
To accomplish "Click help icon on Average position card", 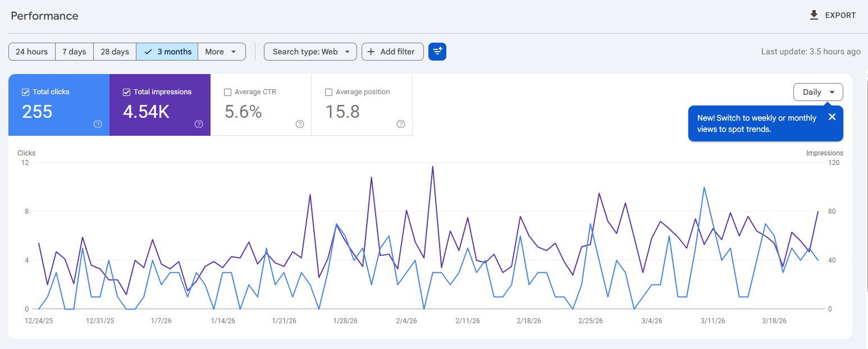I will 401,124.
